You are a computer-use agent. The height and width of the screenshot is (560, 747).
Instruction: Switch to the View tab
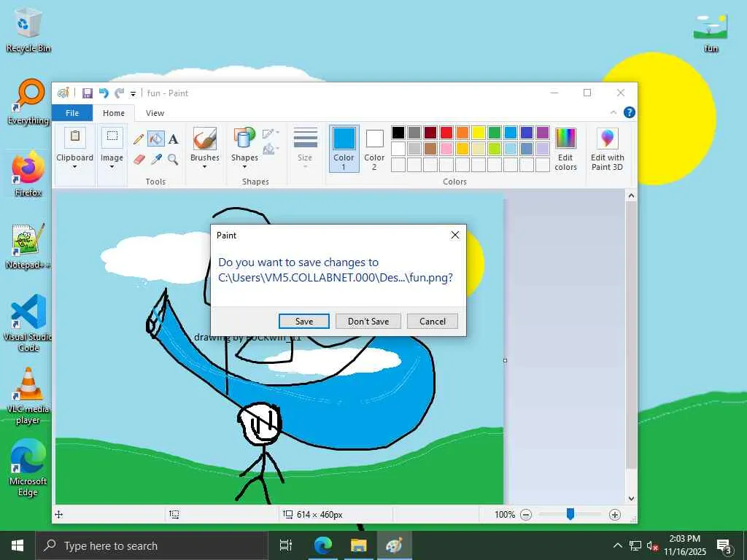[x=155, y=113]
